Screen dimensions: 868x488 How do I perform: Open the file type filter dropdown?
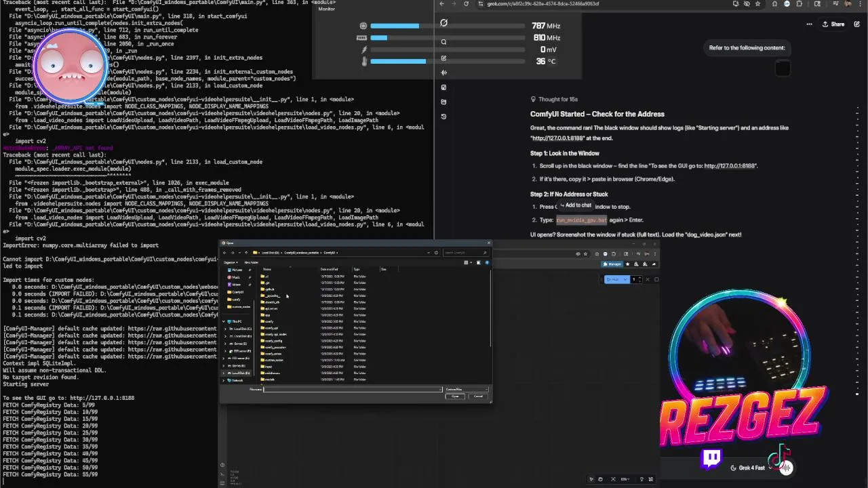click(x=467, y=389)
